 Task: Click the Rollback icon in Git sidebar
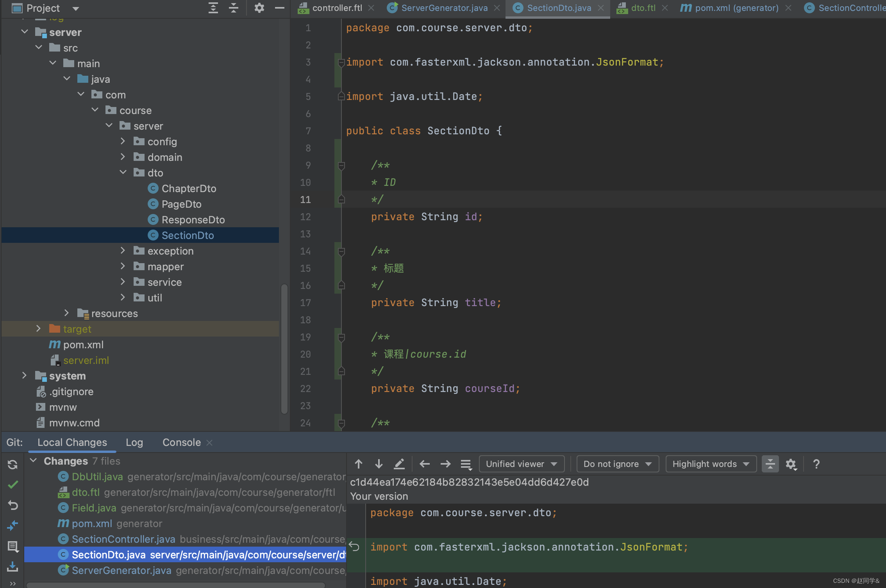pos(13,505)
